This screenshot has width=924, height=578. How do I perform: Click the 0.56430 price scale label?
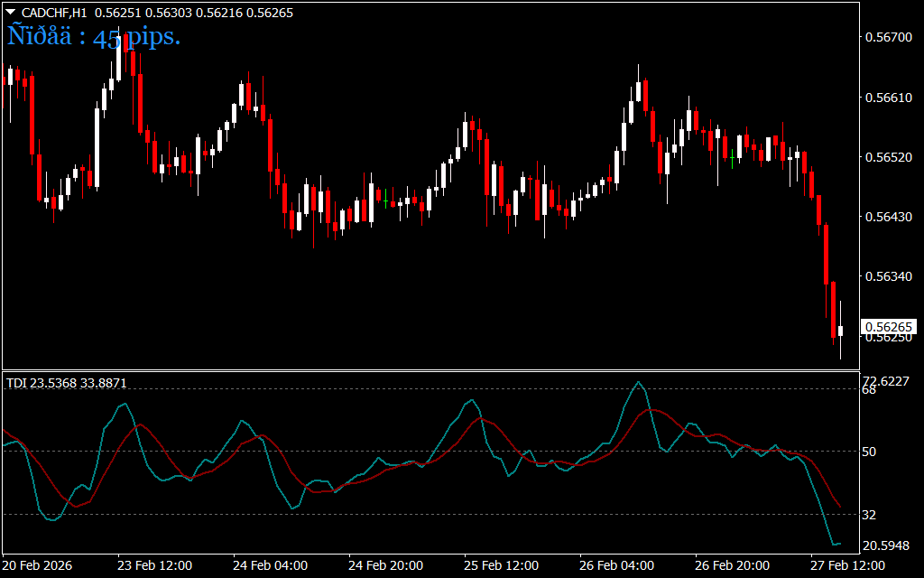887,217
